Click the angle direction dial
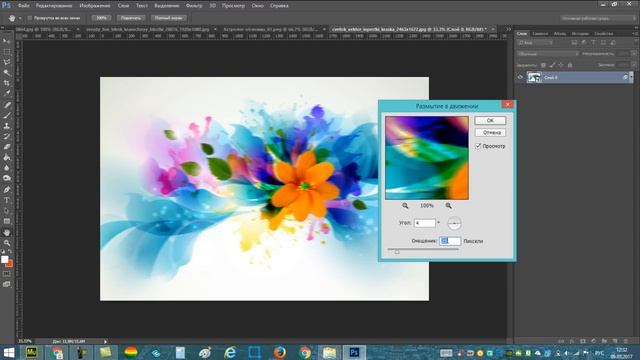640x360 pixels. tap(454, 223)
